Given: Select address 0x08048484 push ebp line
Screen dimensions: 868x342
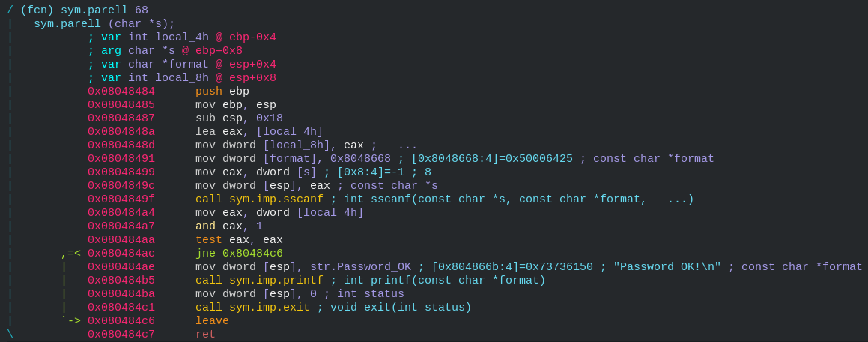Looking at the screenshot, I should 169,91.
